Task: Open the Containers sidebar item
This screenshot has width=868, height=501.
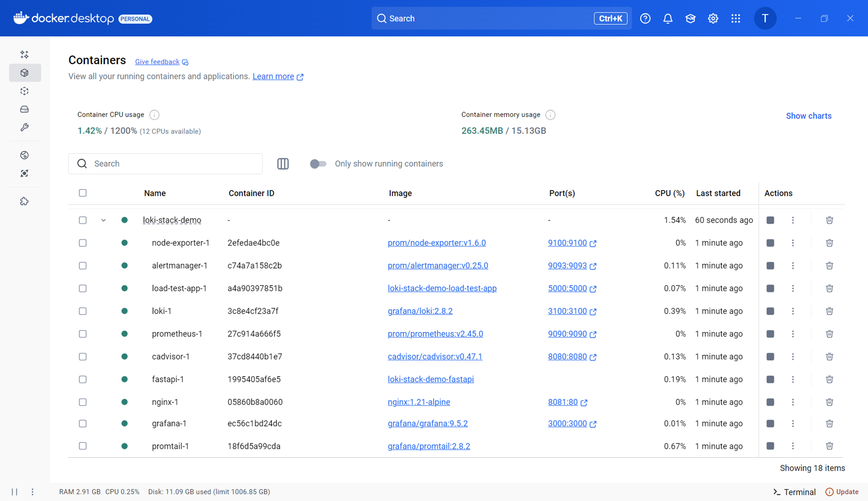Action: point(25,73)
